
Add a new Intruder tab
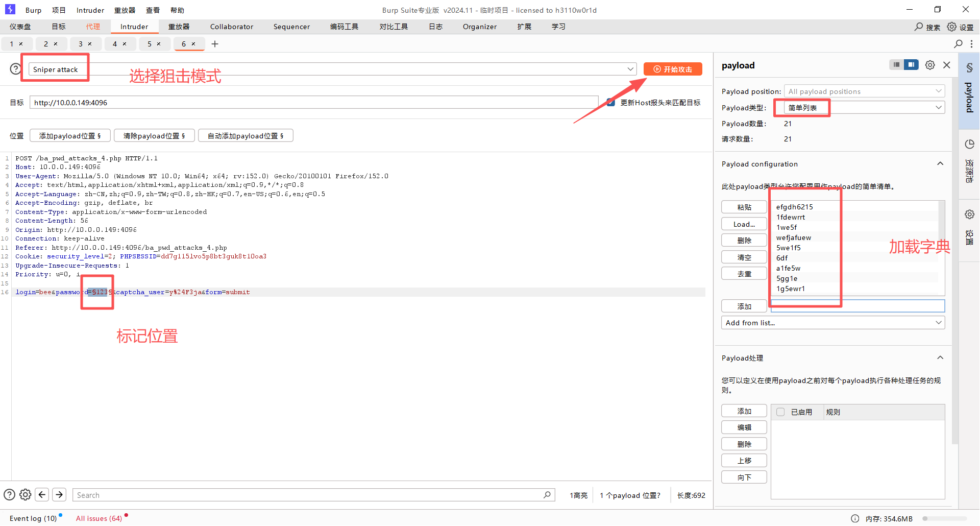tap(215, 44)
